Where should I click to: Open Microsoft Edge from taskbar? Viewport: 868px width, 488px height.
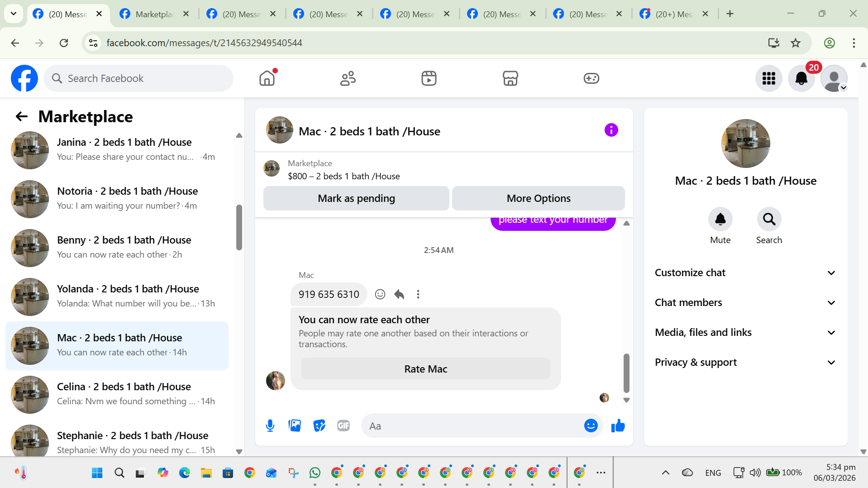[184, 473]
